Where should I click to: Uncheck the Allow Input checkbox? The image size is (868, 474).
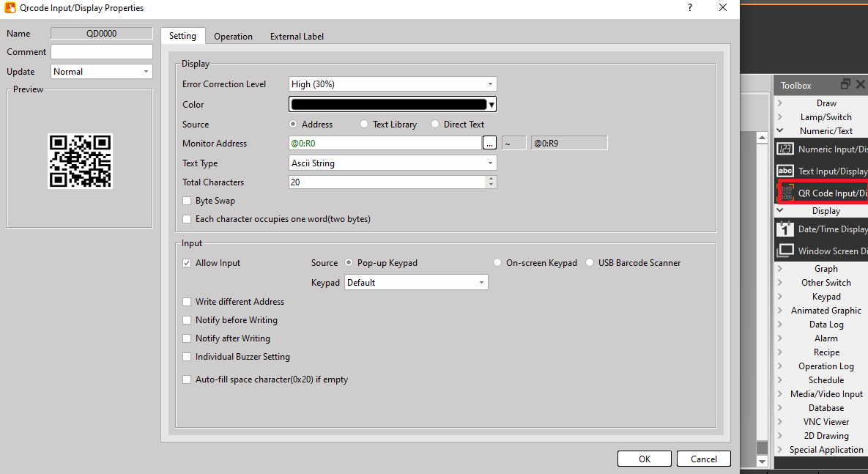tap(187, 263)
